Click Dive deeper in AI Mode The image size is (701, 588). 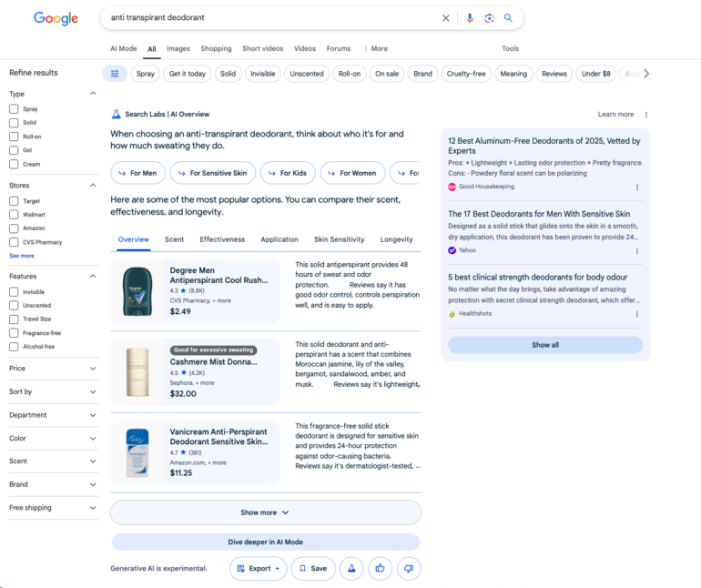tap(266, 542)
